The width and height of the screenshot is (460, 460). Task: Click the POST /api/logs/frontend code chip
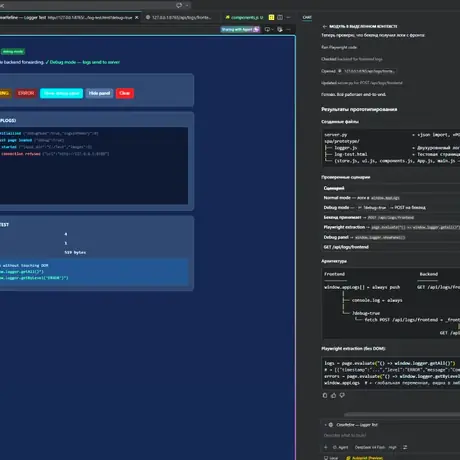391,218
